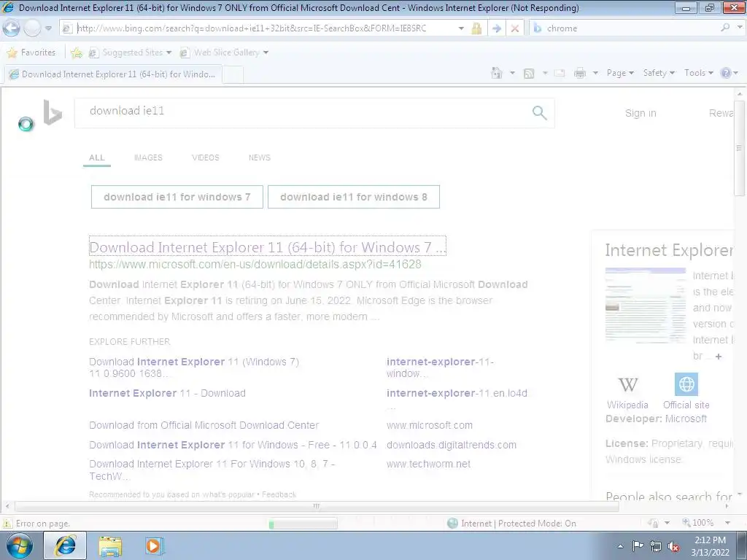Click the Official site globe icon
This screenshot has width=747, height=560.
point(686,384)
